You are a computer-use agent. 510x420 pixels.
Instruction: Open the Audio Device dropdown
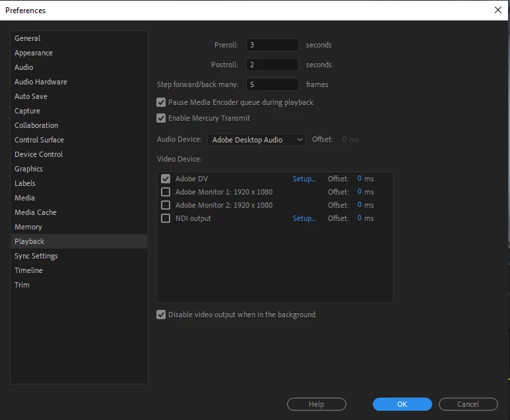click(x=256, y=140)
